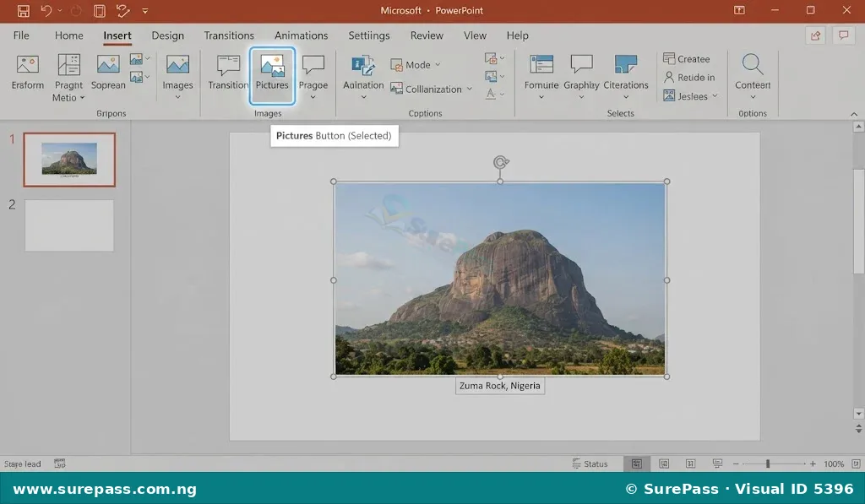Click the vertical scrollbar down arrow
Screen dimensions: 865x504
coord(858,414)
